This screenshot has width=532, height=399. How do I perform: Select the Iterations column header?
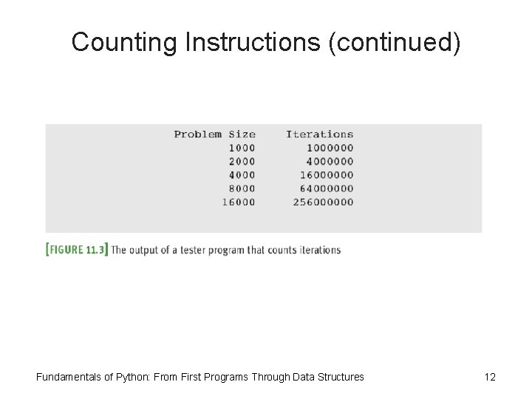(x=320, y=134)
